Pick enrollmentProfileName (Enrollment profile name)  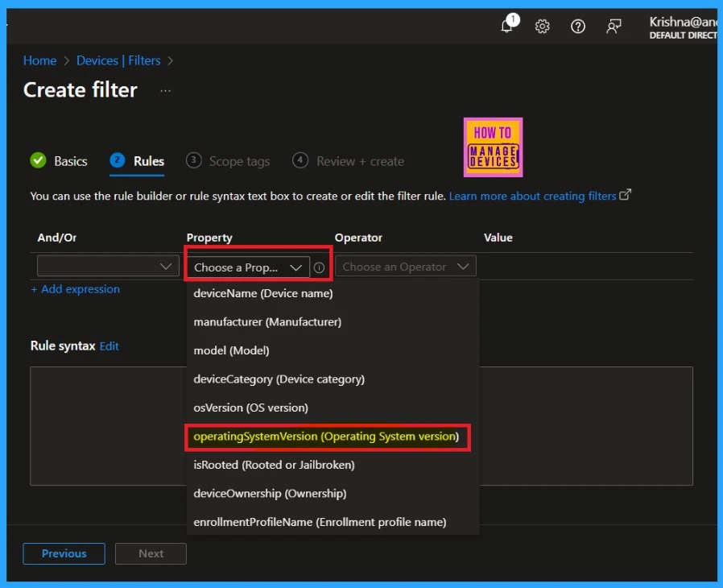[x=333, y=522]
